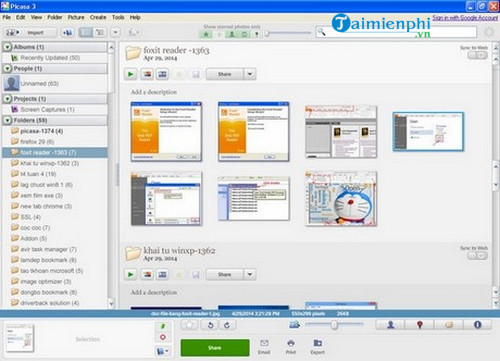This screenshot has height=361, width=500.
Task: Click the Print icon in the bottom tray
Action: [291, 347]
